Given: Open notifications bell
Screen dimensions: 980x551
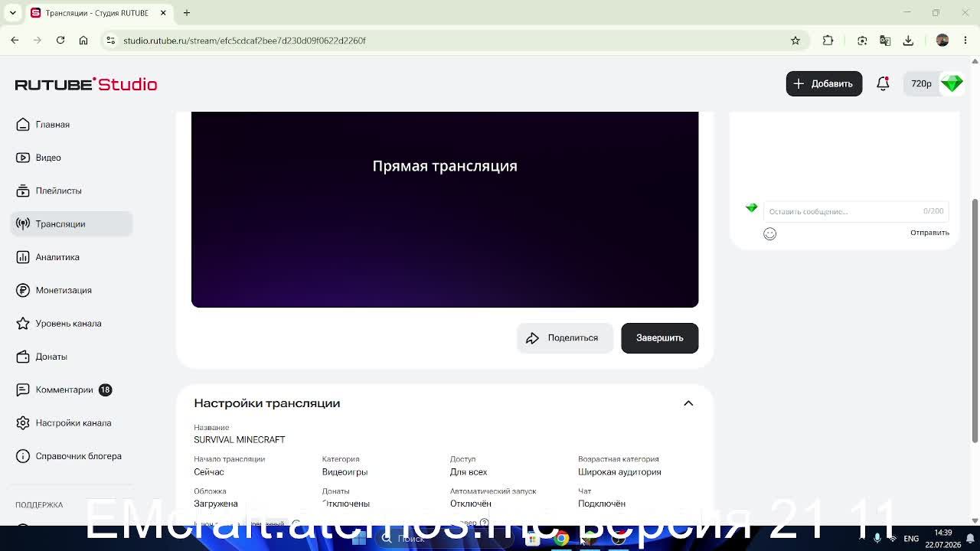Looking at the screenshot, I should coord(883,83).
